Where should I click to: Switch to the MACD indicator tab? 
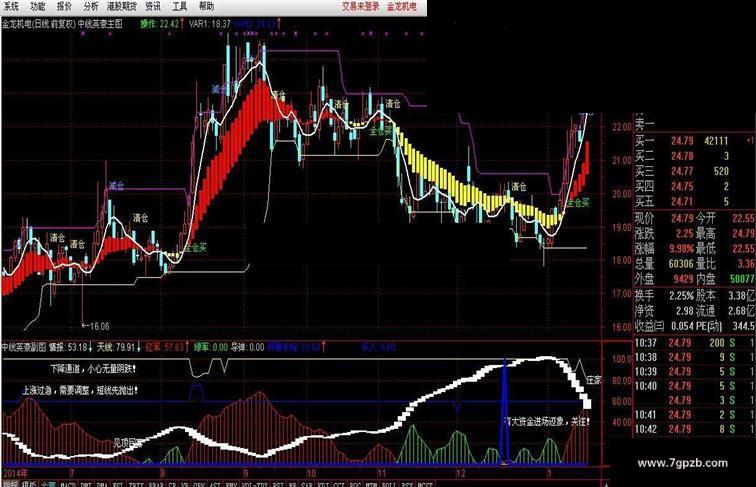68,484
